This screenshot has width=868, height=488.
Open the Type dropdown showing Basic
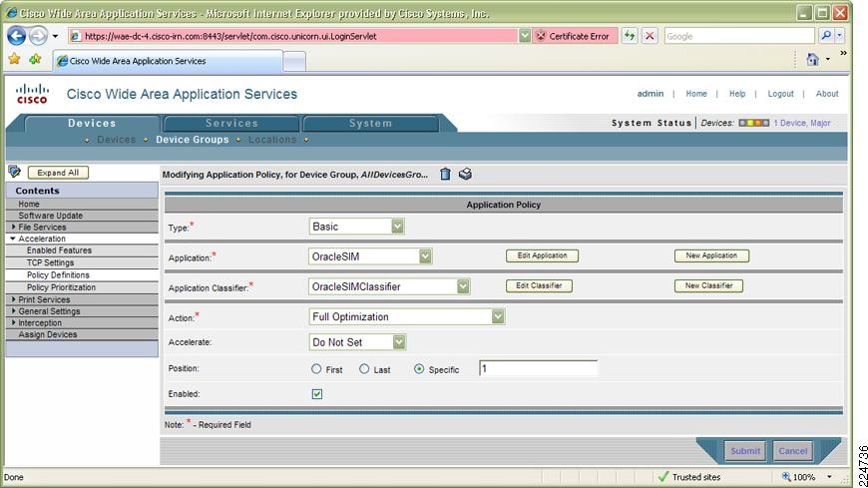pyautogui.click(x=356, y=226)
